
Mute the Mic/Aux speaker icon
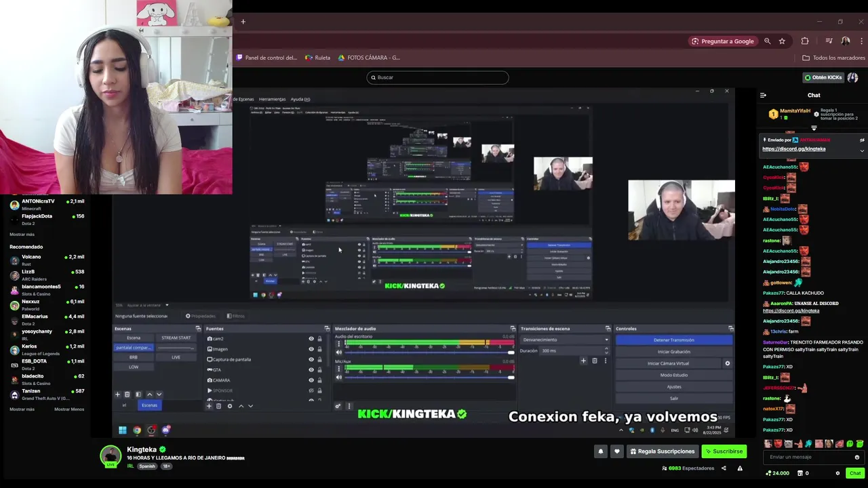pyautogui.click(x=339, y=378)
